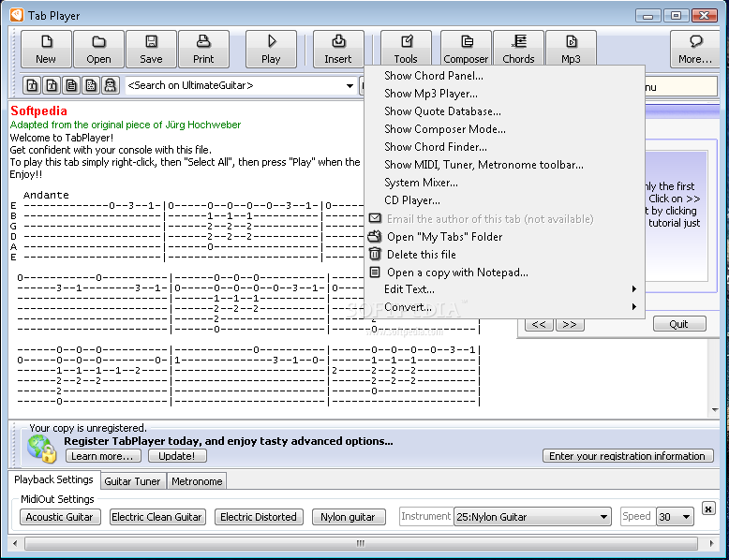Print the tab using Print button
This screenshot has width=729, height=560.
(x=203, y=50)
